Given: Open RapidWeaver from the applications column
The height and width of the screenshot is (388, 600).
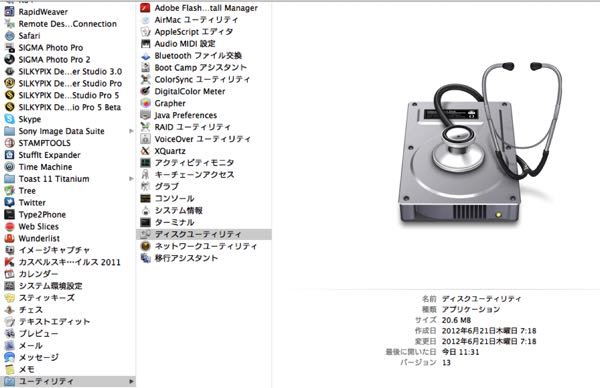Looking at the screenshot, I should tap(68, 12).
